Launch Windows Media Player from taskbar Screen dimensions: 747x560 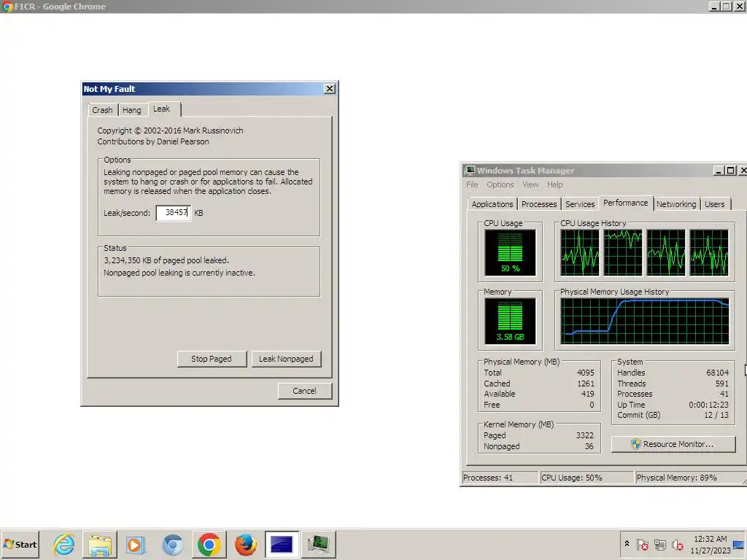tap(136, 544)
